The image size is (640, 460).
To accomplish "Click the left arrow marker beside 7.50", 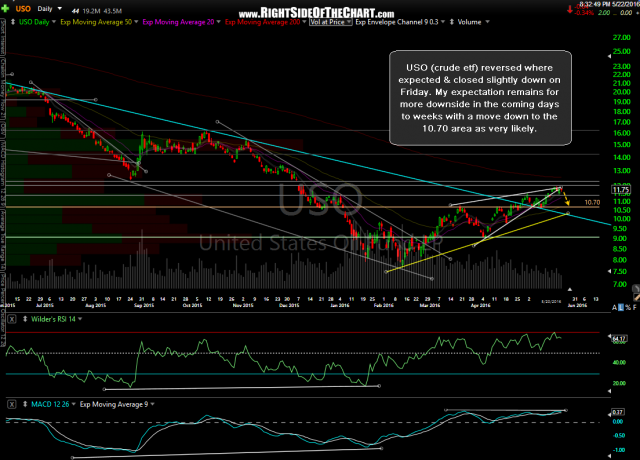I will tap(610, 271).
